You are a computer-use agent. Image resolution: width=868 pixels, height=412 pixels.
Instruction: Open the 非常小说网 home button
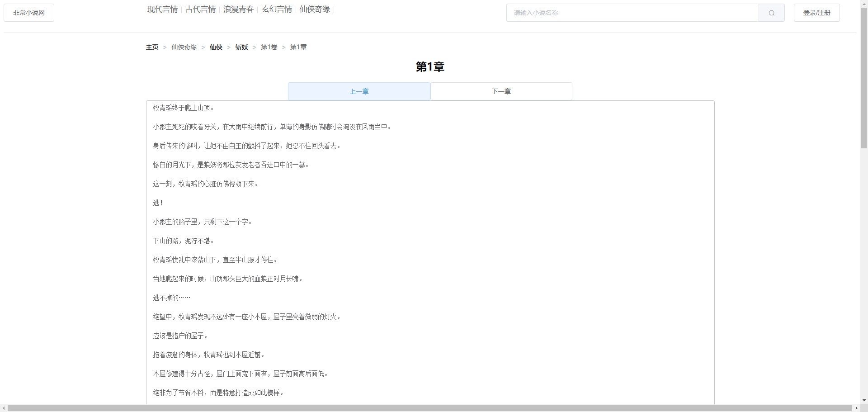click(29, 13)
